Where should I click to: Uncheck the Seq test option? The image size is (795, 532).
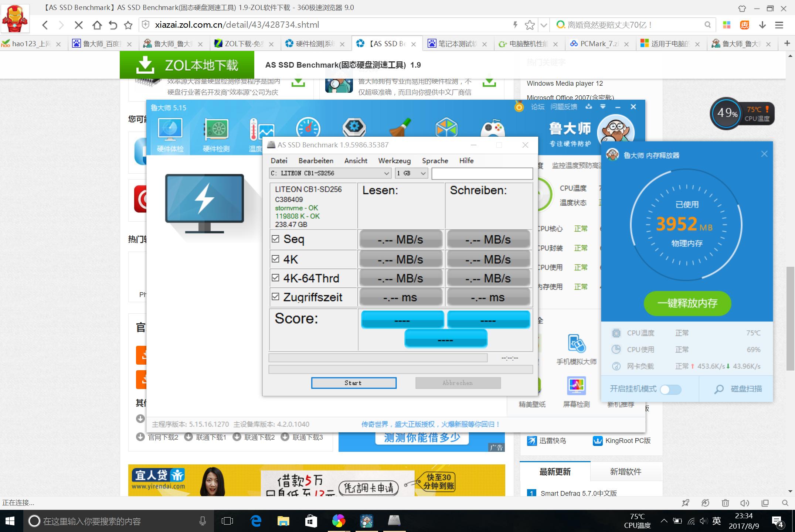275,239
